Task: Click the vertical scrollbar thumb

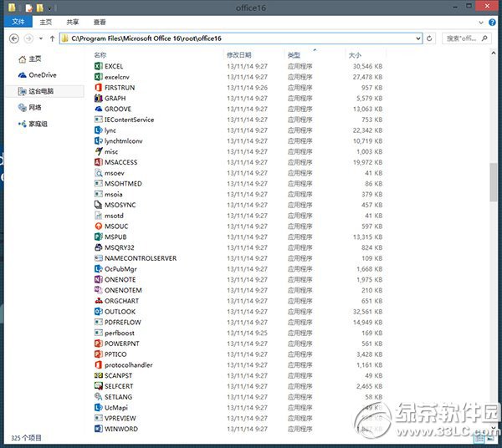Action: [493, 182]
